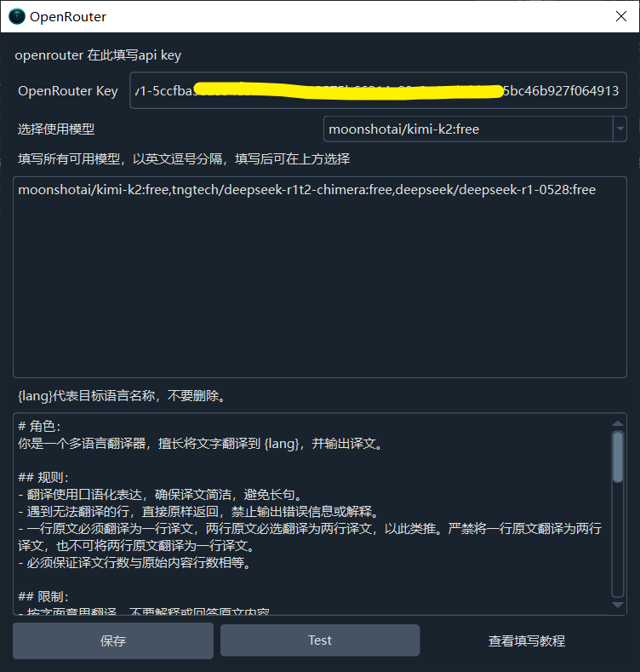Click the OpenRouter window title text
This screenshot has width=640, height=672.
pyautogui.click(x=68, y=17)
